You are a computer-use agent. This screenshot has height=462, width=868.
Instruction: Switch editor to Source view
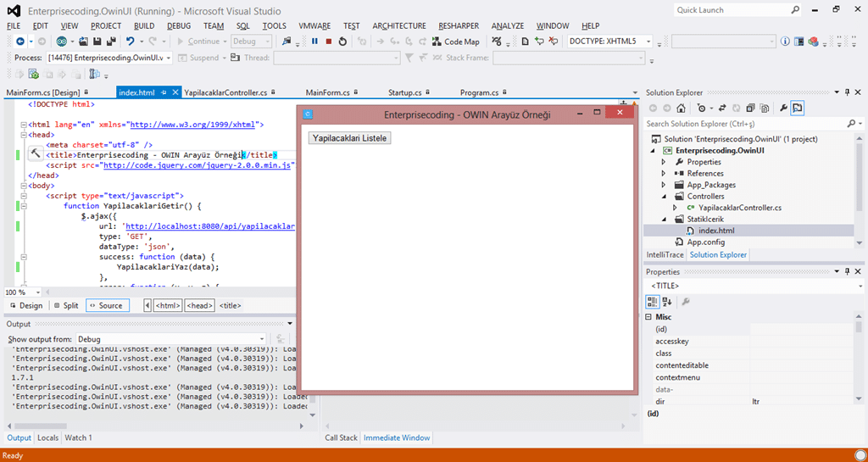[x=108, y=305]
